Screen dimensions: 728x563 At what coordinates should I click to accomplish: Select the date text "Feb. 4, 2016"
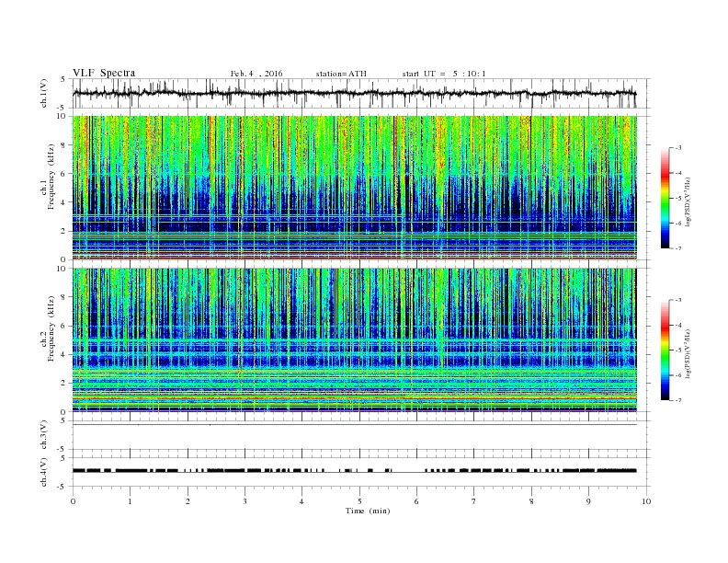(256, 74)
